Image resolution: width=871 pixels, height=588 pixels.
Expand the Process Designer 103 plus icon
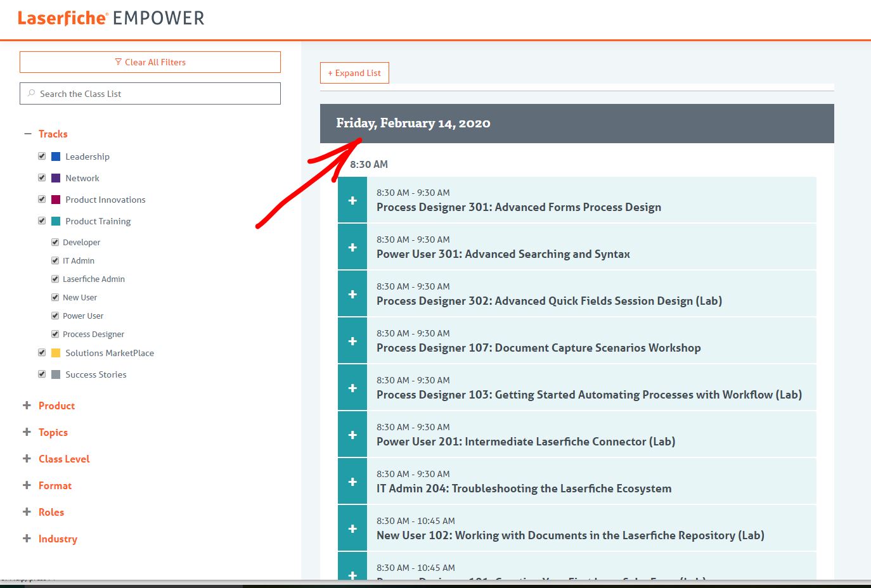coord(352,388)
